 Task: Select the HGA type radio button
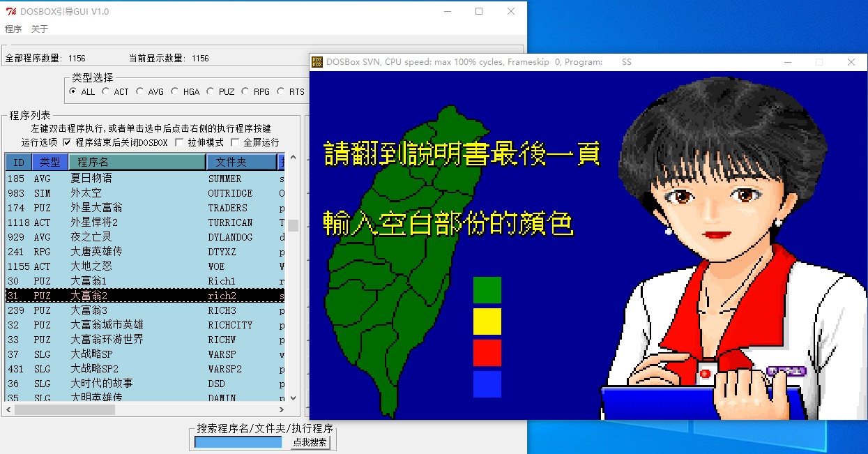click(x=175, y=91)
